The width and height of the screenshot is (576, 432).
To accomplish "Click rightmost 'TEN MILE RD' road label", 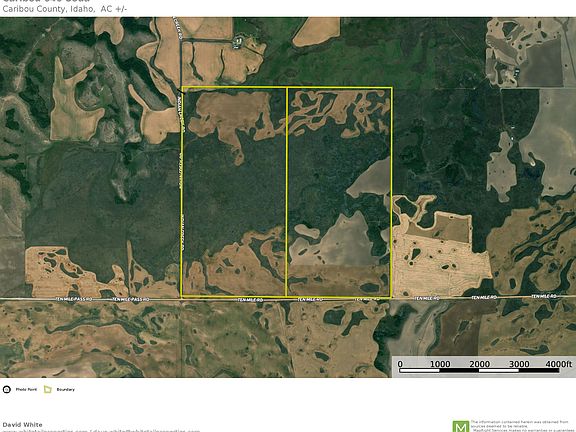I will pos(544,296).
